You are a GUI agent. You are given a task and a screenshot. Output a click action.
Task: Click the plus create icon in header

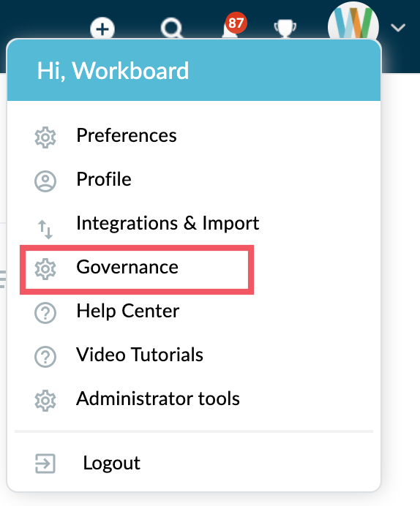(102, 29)
